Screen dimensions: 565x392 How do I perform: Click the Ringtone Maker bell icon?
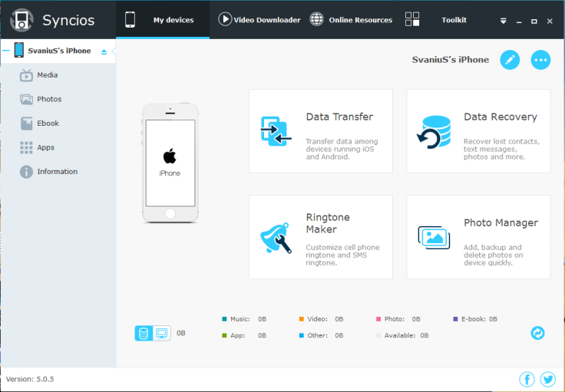click(x=276, y=238)
